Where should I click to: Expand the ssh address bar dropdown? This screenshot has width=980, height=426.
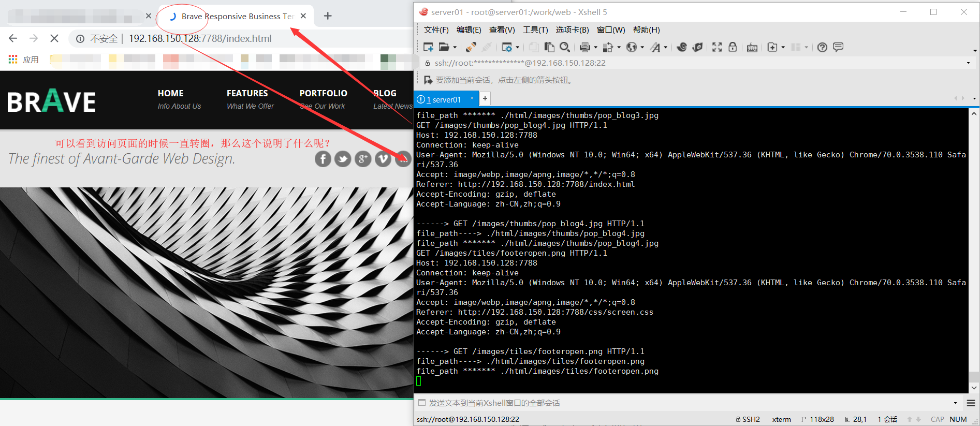968,63
